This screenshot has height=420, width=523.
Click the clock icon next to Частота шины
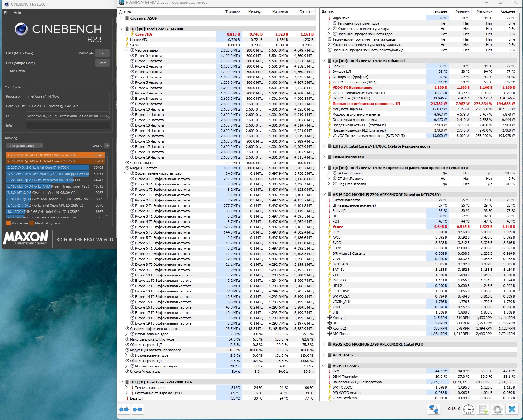point(127,163)
